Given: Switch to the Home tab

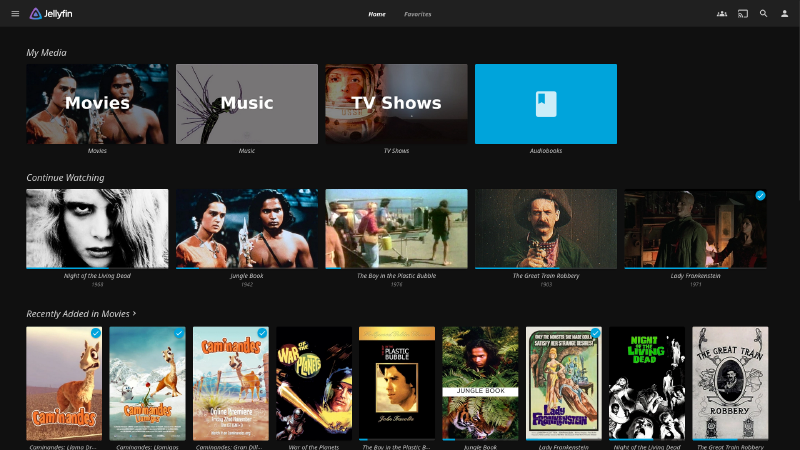Looking at the screenshot, I should tap(376, 14).
